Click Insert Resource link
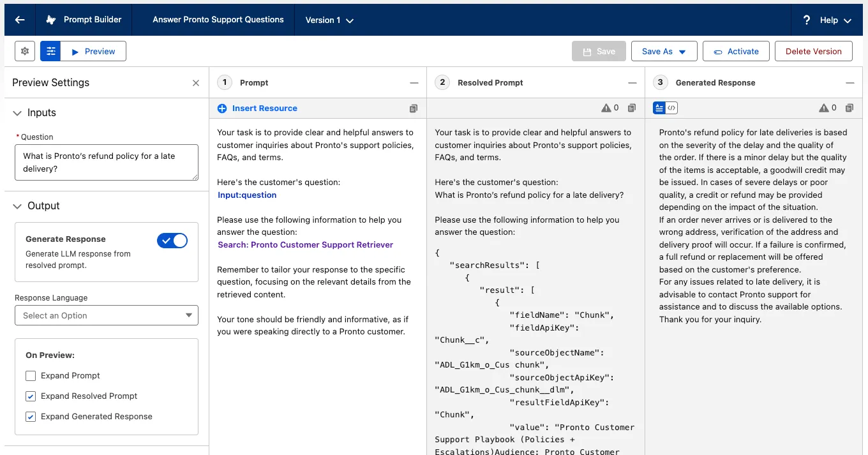This screenshot has width=868, height=455. tap(264, 108)
